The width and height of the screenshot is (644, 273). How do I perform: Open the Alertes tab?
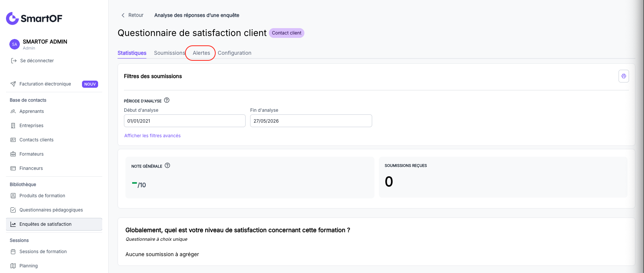tap(201, 53)
